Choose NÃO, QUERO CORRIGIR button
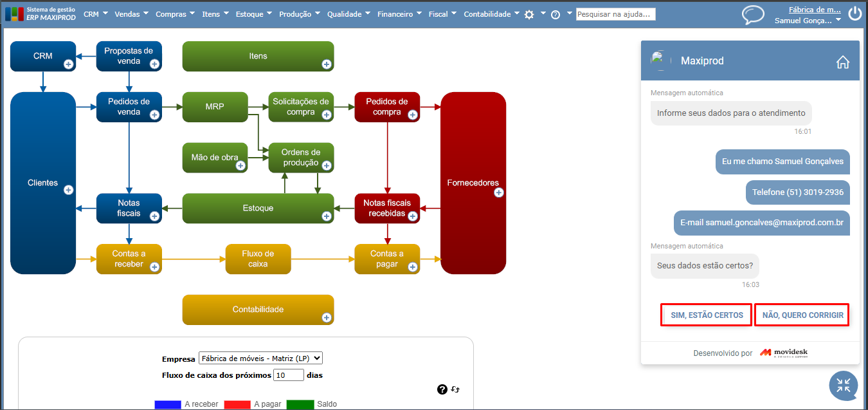Viewport: 868px width, 410px height. (802, 315)
